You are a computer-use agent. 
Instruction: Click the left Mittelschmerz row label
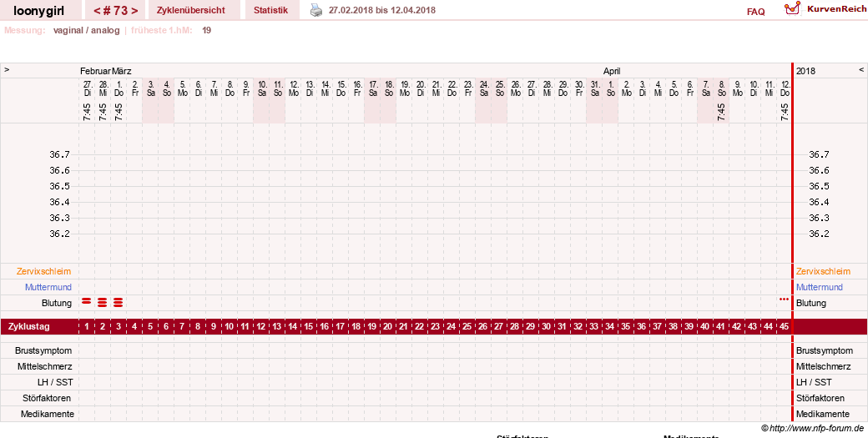click(x=45, y=366)
